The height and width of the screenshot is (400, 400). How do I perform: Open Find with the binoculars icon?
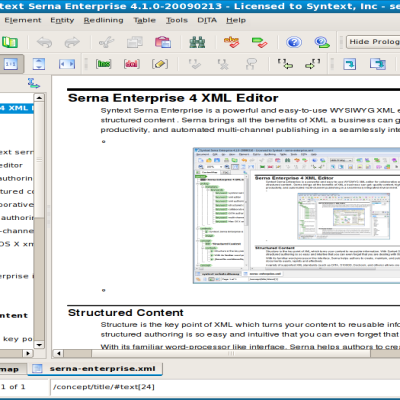pyautogui.click(x=197, y=42)
